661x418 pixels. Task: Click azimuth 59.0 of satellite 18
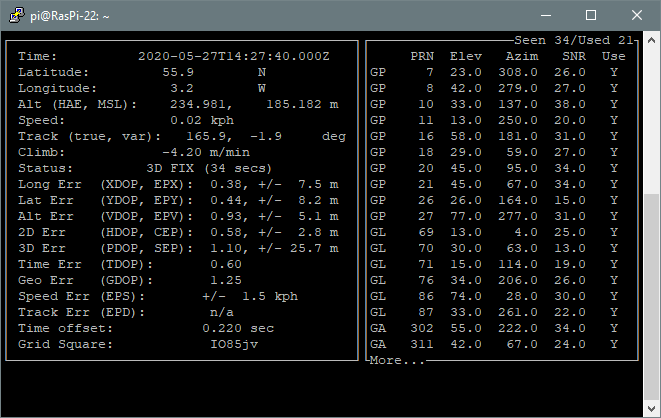click(x=522, y=153)
